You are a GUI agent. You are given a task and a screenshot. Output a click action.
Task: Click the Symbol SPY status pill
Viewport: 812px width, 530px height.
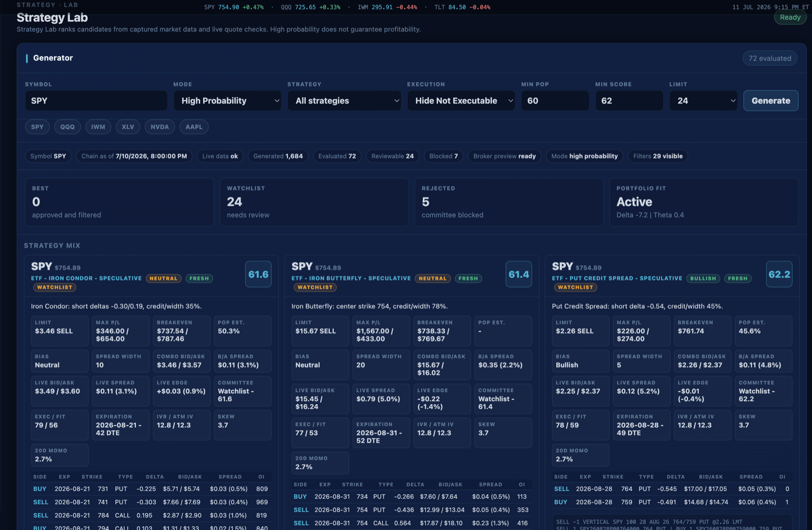(x=48, y=156)
